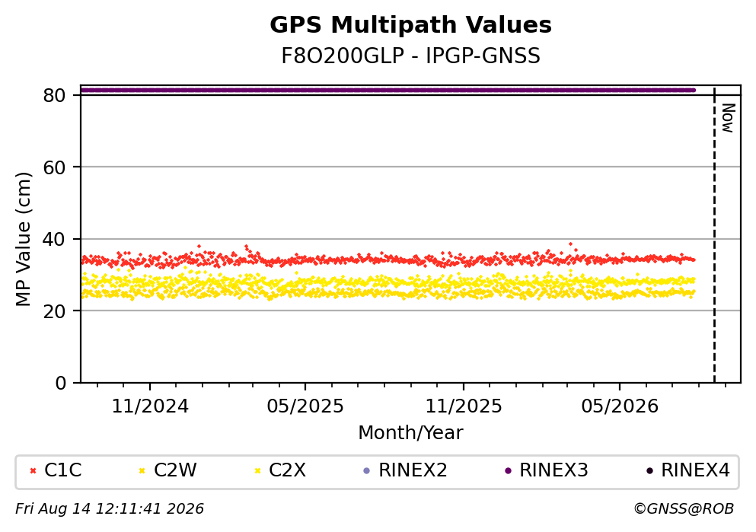Click the ©GNSS@ROB copyright text
756x532 pixels.
tap(684, 509)
